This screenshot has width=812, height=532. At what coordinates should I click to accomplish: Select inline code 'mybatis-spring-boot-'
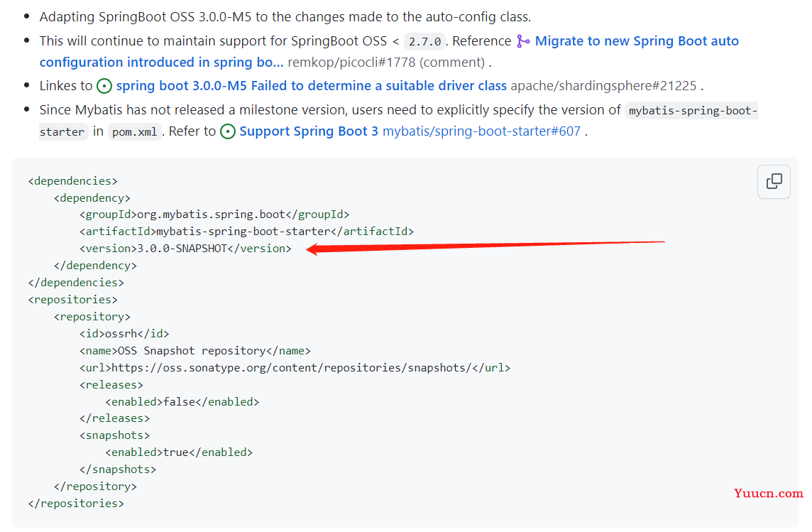(x=691, y=110)
